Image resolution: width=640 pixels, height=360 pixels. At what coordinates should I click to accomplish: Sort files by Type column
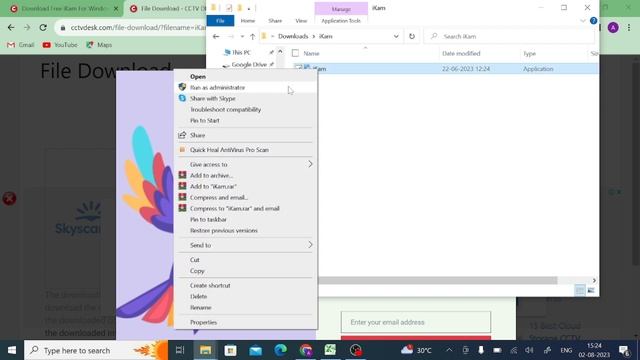pyautogui.click(x=530, y=53)
